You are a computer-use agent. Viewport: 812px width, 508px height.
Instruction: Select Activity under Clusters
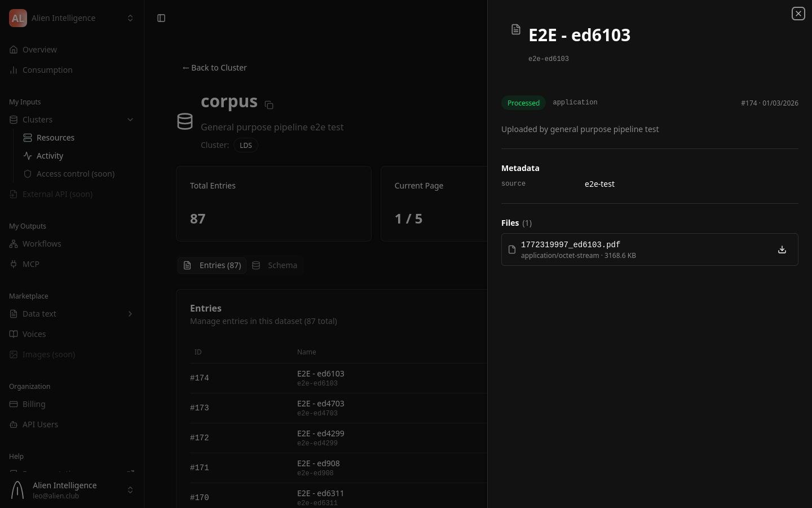pyautogui.click(x=50, y=155)
